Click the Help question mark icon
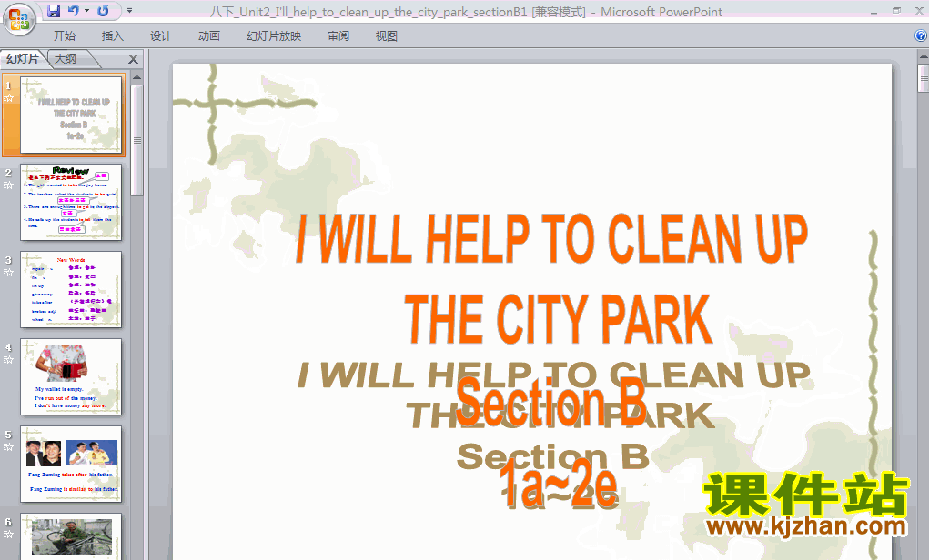 (x=921, y=36)
